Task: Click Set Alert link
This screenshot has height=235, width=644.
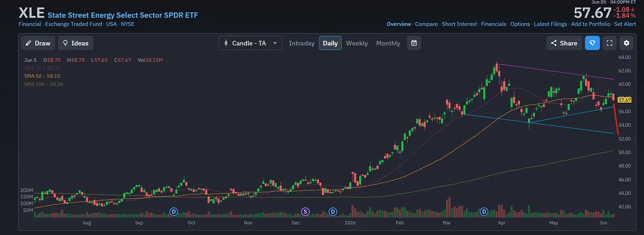Action: 625,24
